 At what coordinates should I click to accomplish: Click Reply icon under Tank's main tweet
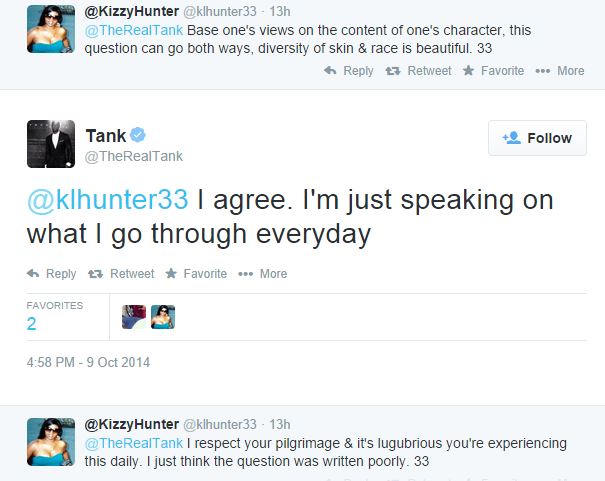[x=33, y=274]
